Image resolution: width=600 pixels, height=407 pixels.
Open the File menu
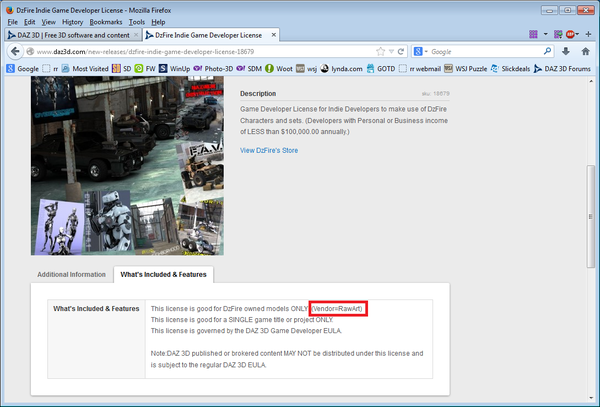coord(12,22)
